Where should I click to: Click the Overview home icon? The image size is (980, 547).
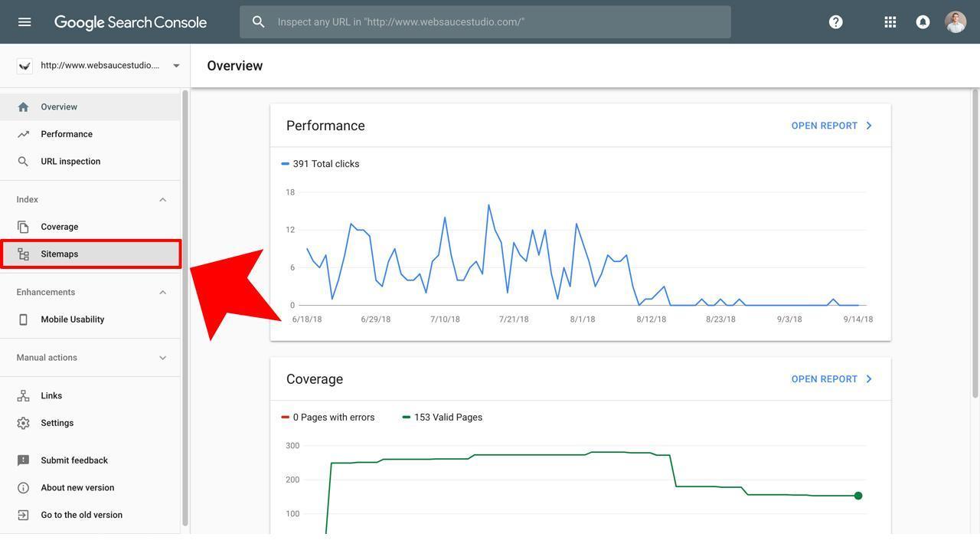(23, 107)
